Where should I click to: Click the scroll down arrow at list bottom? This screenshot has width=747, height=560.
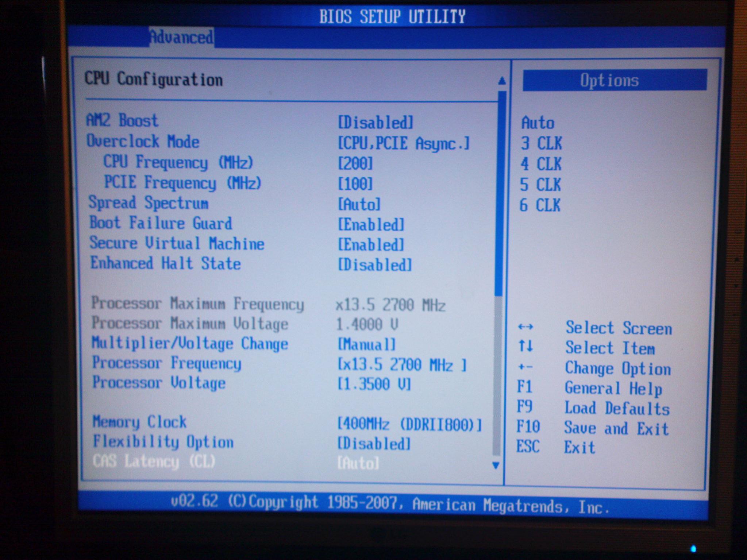click(496, 465)
